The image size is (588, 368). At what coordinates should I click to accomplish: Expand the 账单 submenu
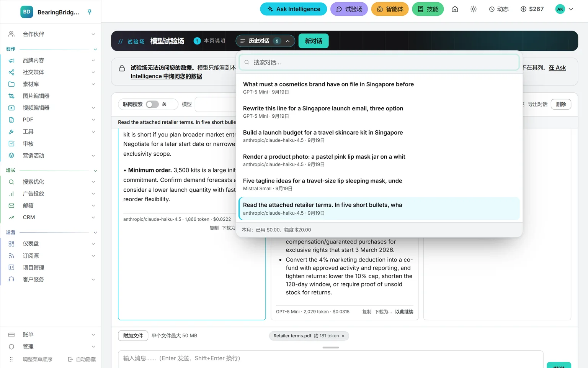coord(93,335)
